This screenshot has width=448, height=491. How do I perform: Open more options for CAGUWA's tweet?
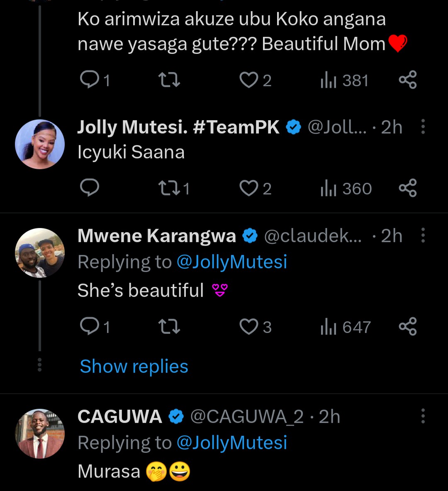423,416
